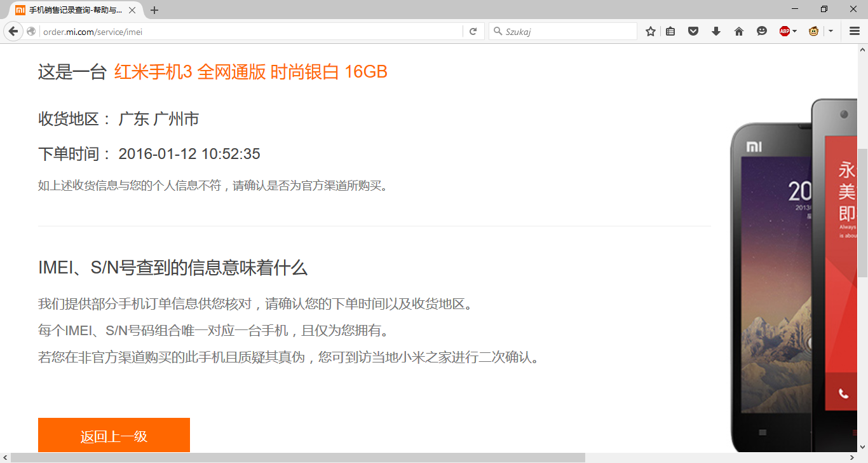Save the page to Pocket
The height and width of the screenshot is (463, 868).
693,31
